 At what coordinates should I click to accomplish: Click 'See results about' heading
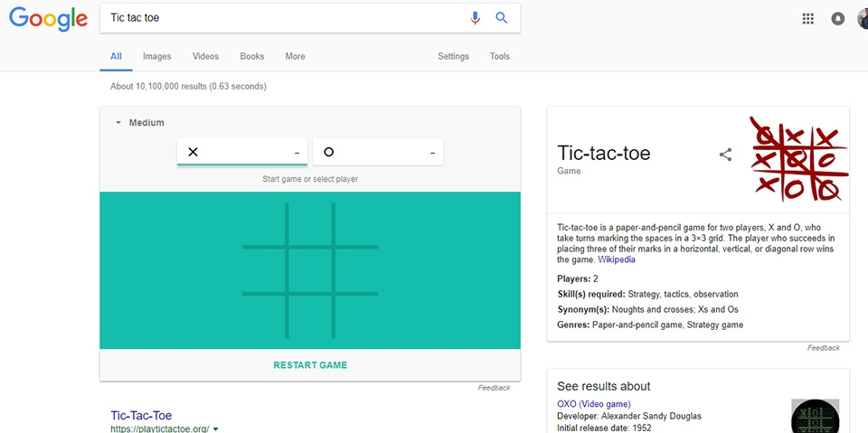pos(603,387)
